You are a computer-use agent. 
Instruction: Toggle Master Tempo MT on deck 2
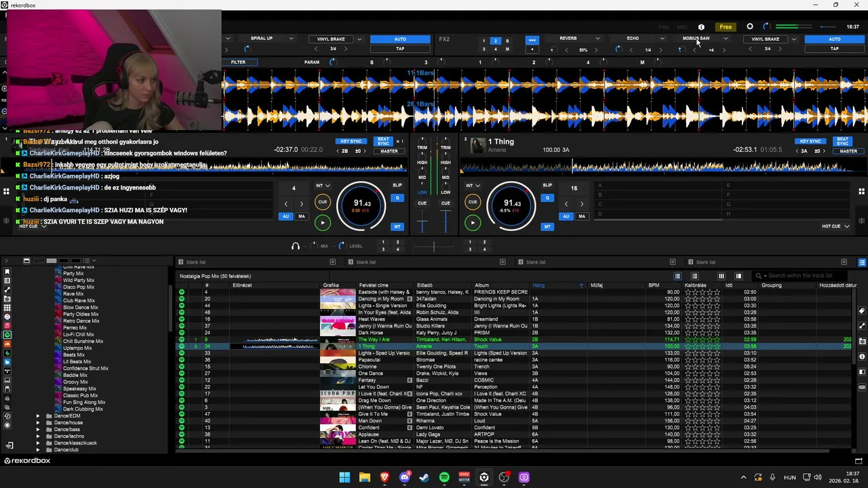[x=547, y=226]
